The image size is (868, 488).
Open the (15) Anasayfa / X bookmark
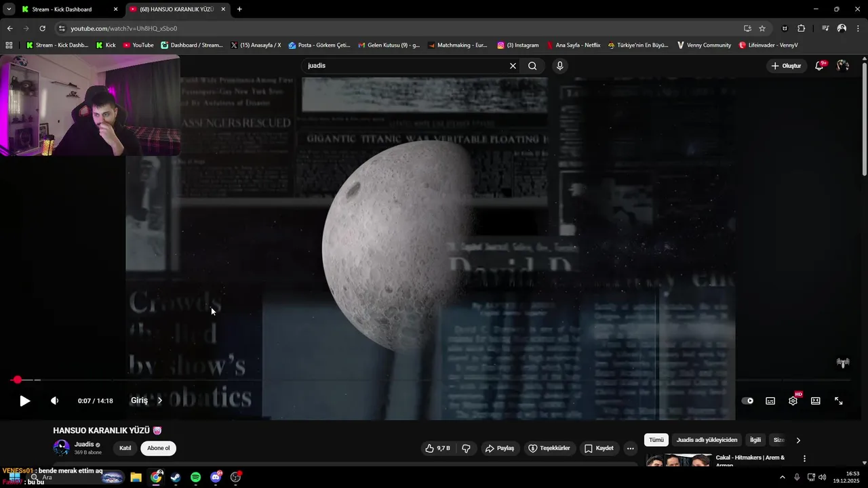pos(256,45)
